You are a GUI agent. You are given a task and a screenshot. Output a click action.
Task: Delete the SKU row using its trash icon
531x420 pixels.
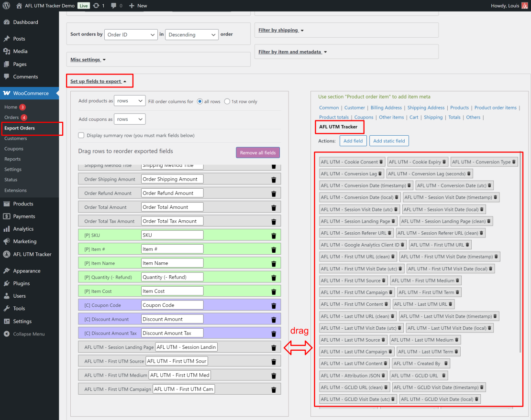[x=273, y=235]
